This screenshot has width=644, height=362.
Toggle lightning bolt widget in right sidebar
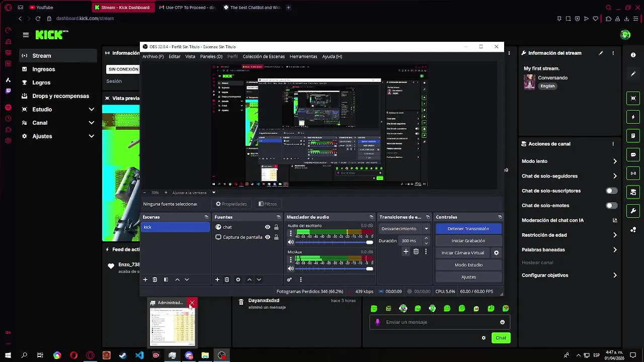[x=633, y=117]
